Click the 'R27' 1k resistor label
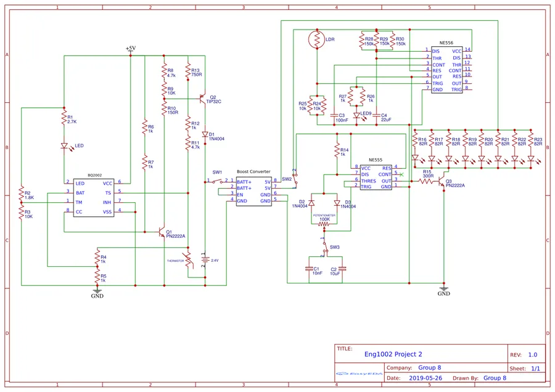The image size is (555, 392). pyautogui.click(x=342, y=96)
